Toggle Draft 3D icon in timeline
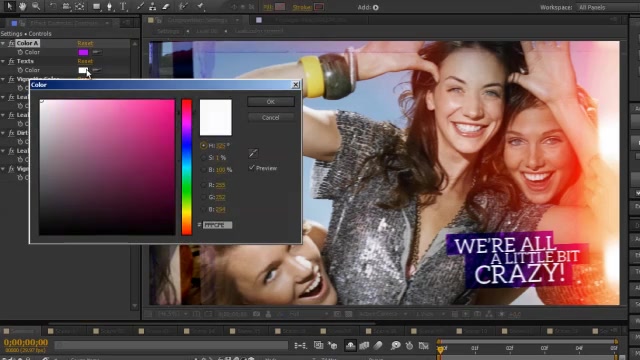This screenshot has width=640, height=360. pyautogui.click(x=333, y=346)
